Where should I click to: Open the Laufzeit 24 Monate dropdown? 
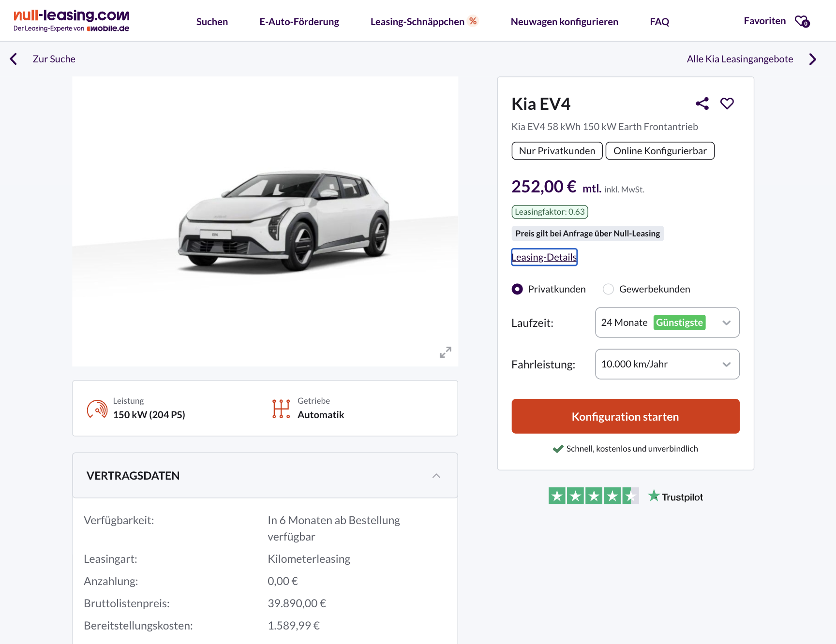coord(667,322)
